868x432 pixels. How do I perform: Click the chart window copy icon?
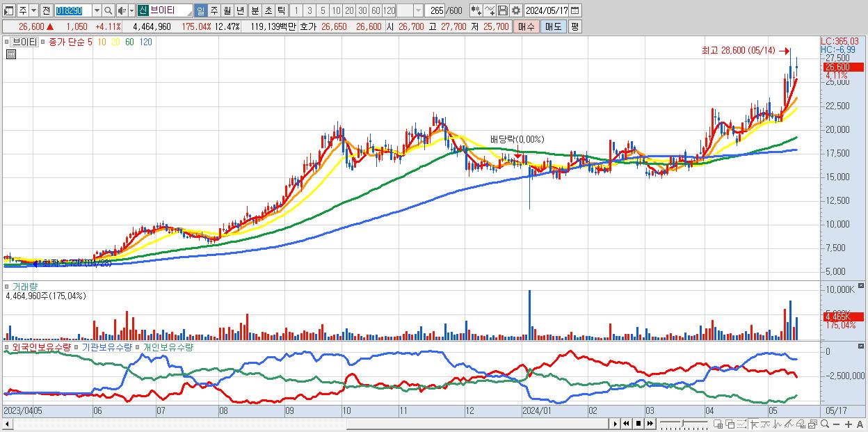(812, 424)
